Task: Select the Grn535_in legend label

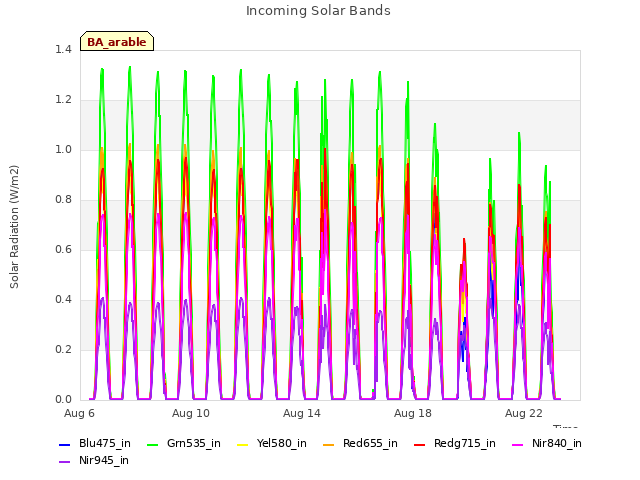Action: click(x=194, y=444)
